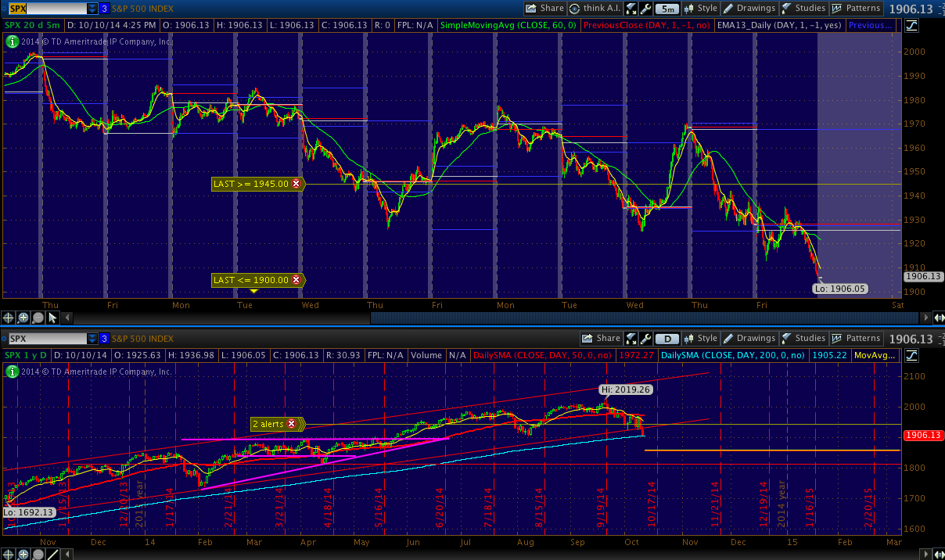Click the Share button on upper chart
The height and width of the screenshot is (560, 945).
544,9
